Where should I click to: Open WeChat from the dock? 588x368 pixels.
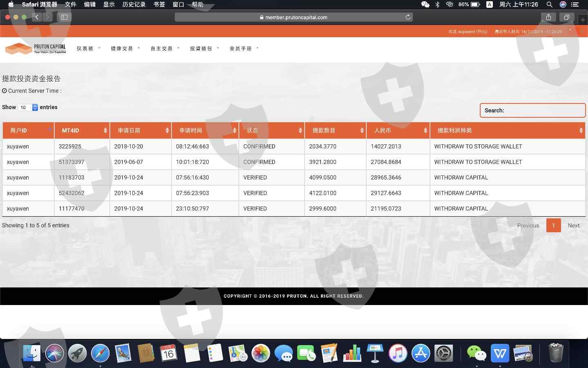tap(476, 353)
